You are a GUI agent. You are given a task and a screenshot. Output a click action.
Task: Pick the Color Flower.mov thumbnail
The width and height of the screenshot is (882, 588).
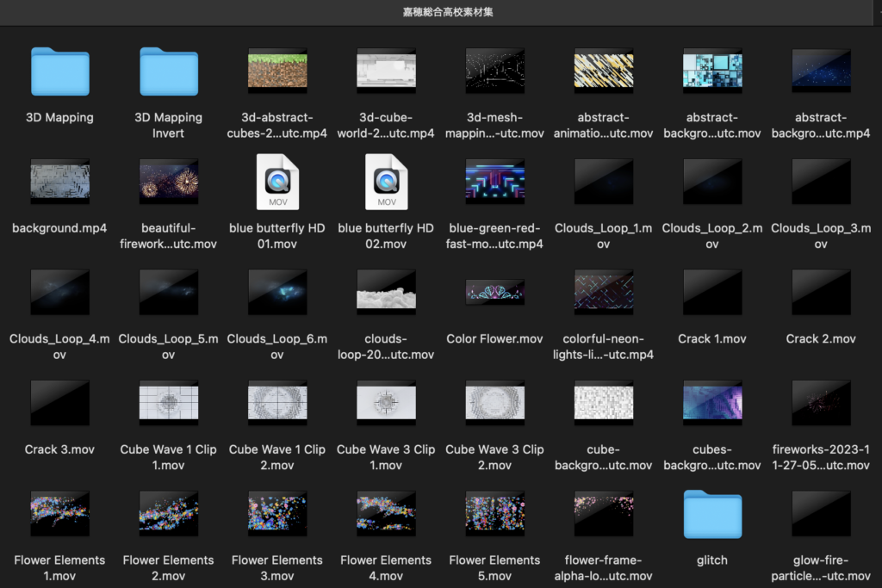point(494,291)
